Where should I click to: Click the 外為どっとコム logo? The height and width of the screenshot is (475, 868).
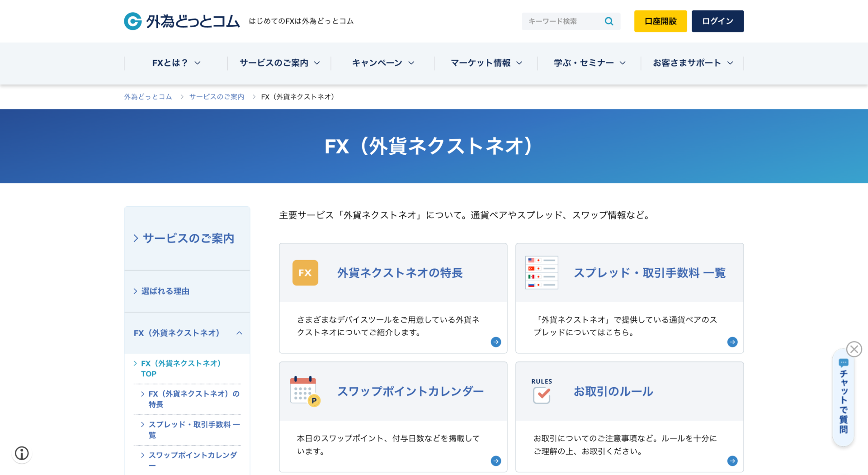tap(182, 21)
